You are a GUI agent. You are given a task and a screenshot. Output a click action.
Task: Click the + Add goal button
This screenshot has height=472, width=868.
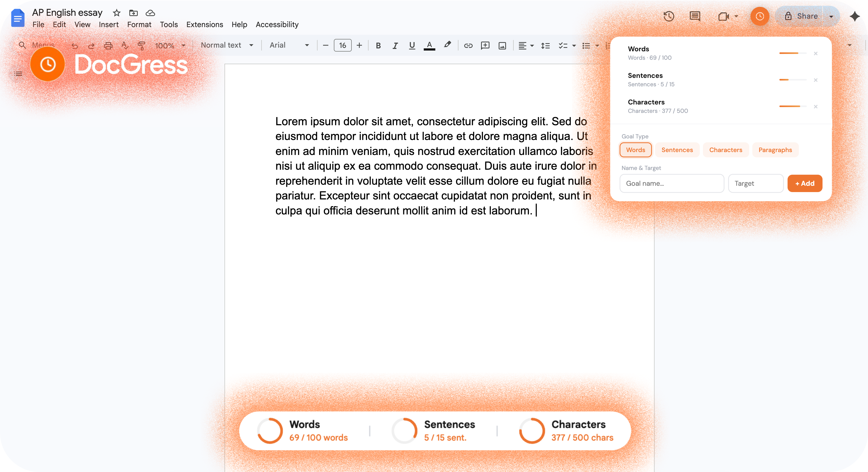pyautogui.click(x=805, y=183)
